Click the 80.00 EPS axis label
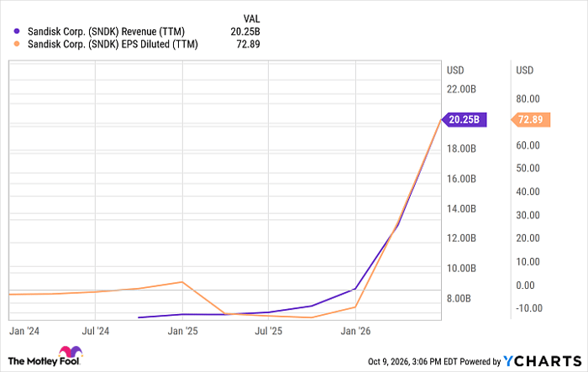The width and height of the screenshot is (588, 372). pos(528,99)
